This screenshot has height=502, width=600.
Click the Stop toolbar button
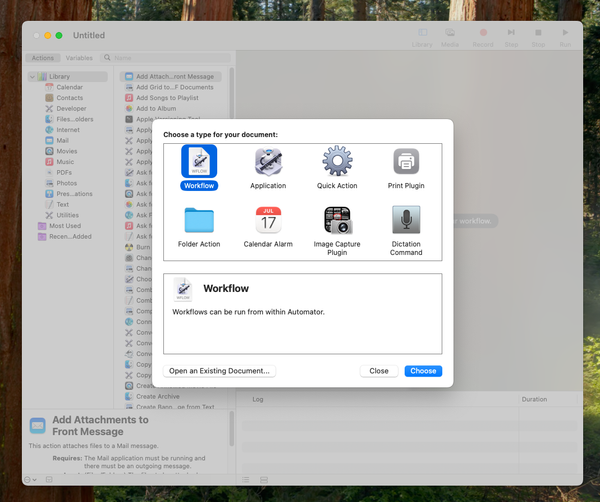coord(538,37)
